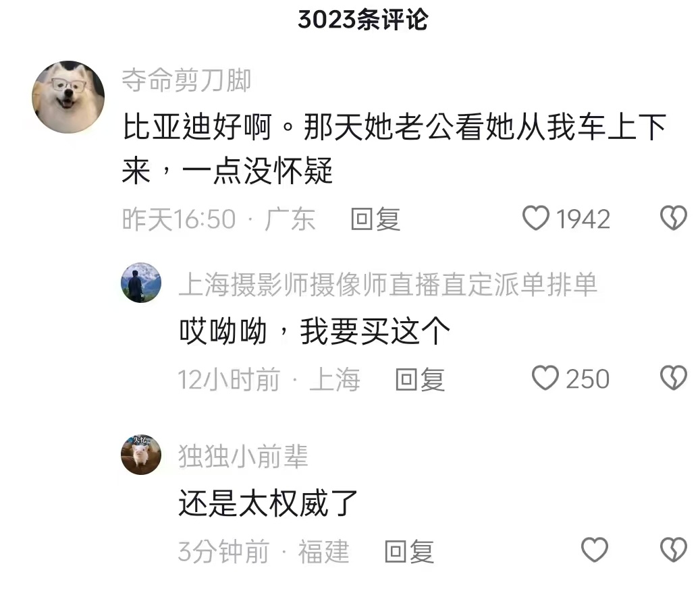Open username 独独小前辈
The image size is (700, 595).
[x=243, y=456]
